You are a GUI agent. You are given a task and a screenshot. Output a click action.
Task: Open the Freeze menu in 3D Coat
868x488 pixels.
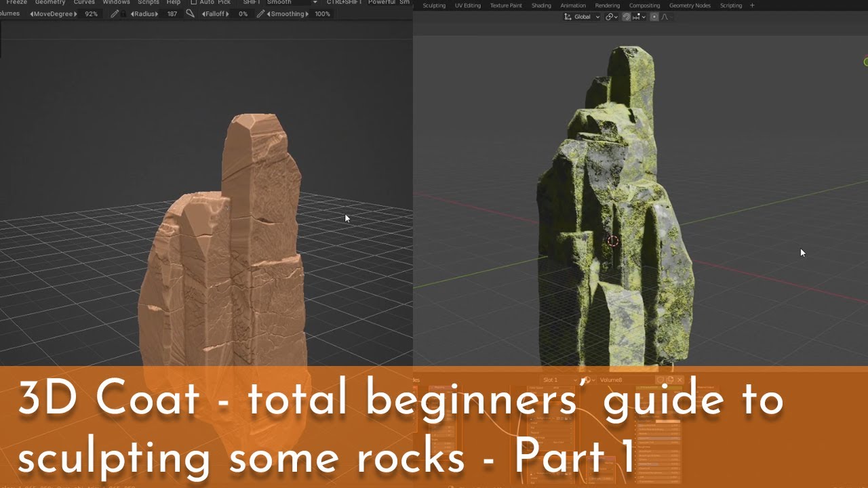[x=17, y=2]
